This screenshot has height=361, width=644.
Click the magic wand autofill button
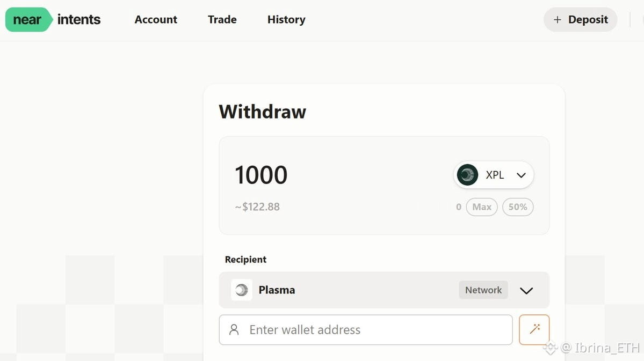click(534, 329)
